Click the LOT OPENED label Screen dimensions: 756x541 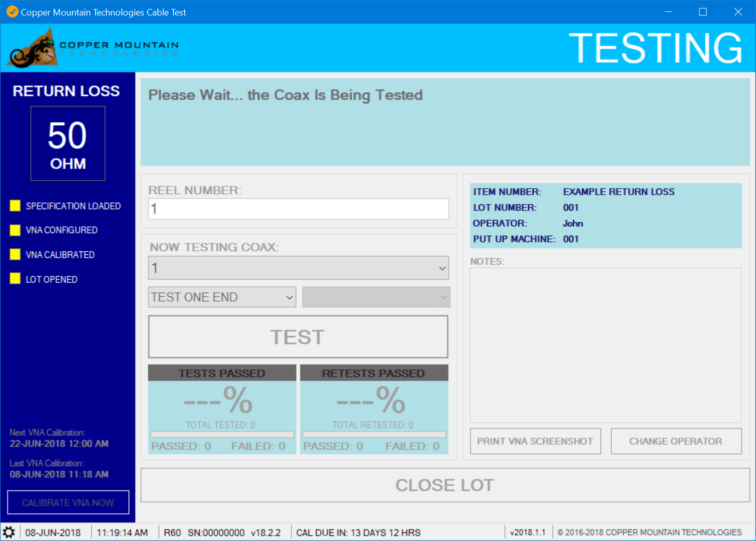[x=52, y=279]
